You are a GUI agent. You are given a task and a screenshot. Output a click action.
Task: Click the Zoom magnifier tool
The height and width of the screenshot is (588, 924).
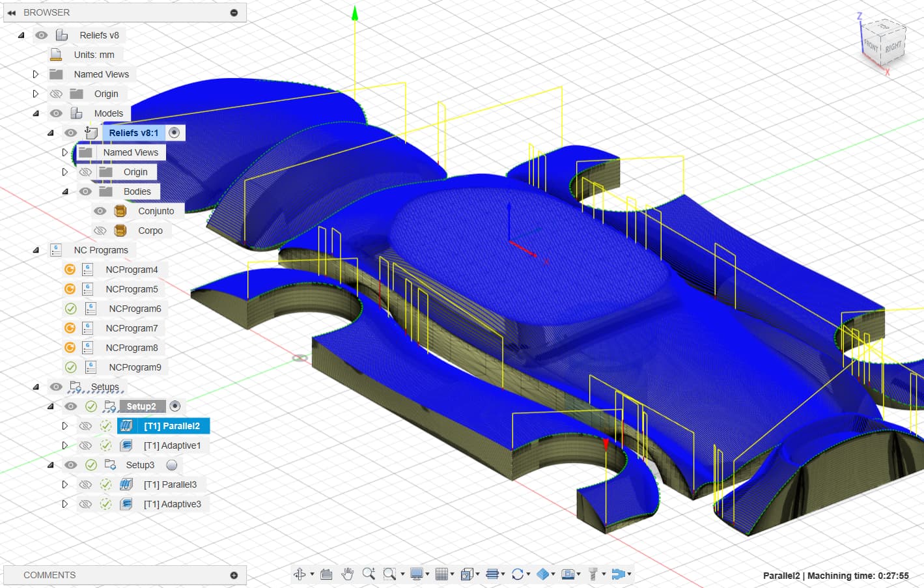click(369, 574)
